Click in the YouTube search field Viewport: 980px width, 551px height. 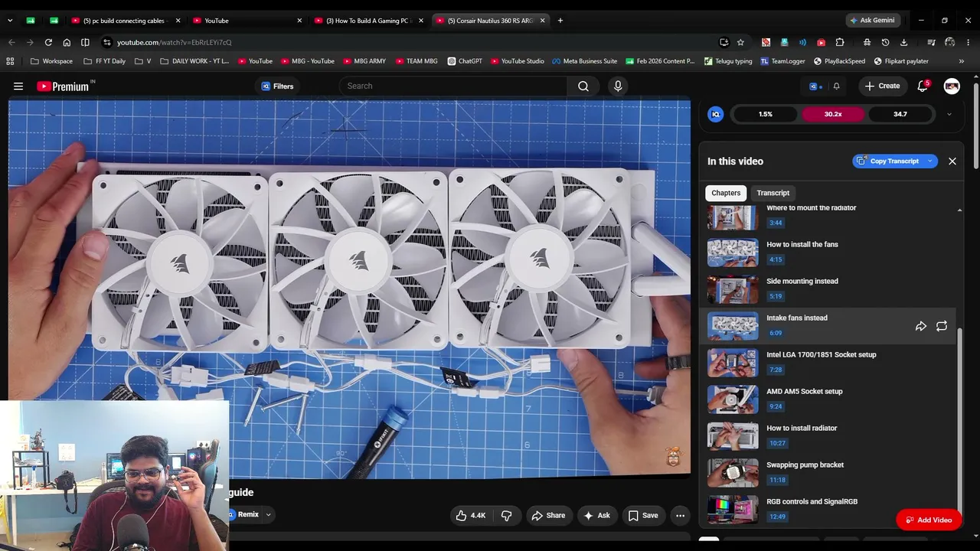pos(452,86)
